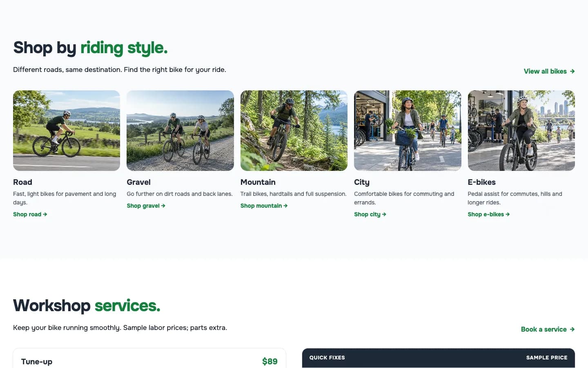
Task: Click the City category heading
Action: (362, 182)
